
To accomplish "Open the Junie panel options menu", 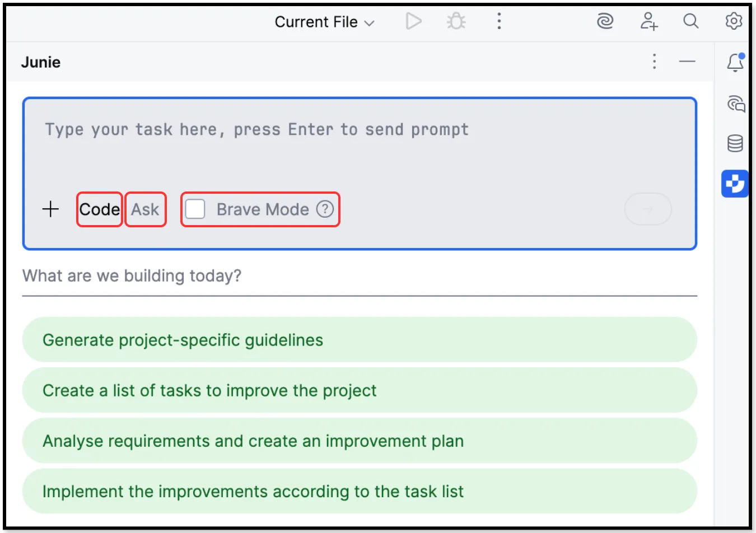I will pyautogui.click(x=654, y=62).
